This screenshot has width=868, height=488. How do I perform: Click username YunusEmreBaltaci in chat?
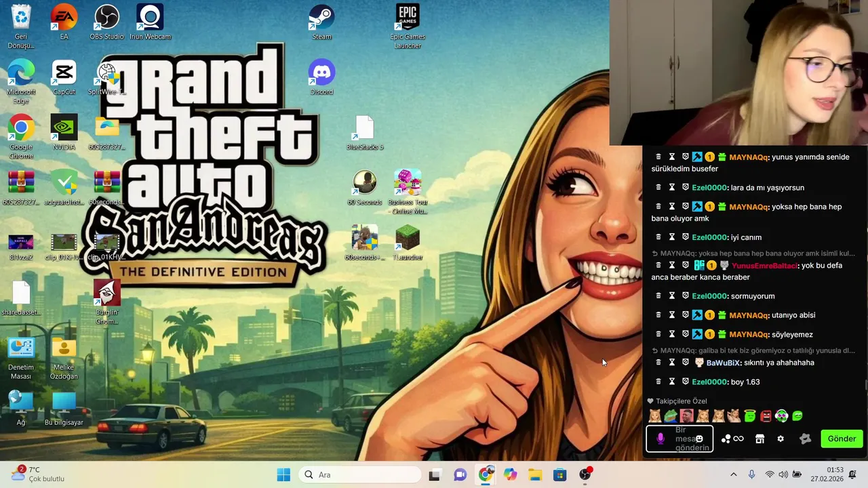(x=764, y=266)
